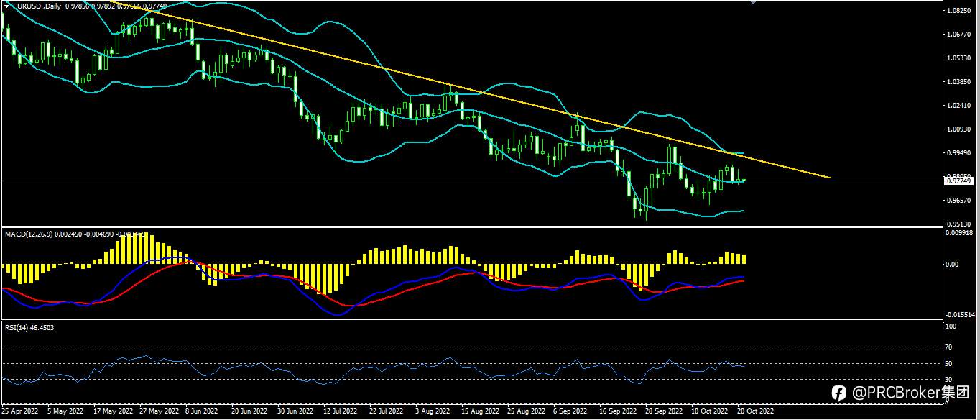Click the 30 Jun 2022 date label
This screenshot has height=420, width=980.
click(x=295, y=412)
